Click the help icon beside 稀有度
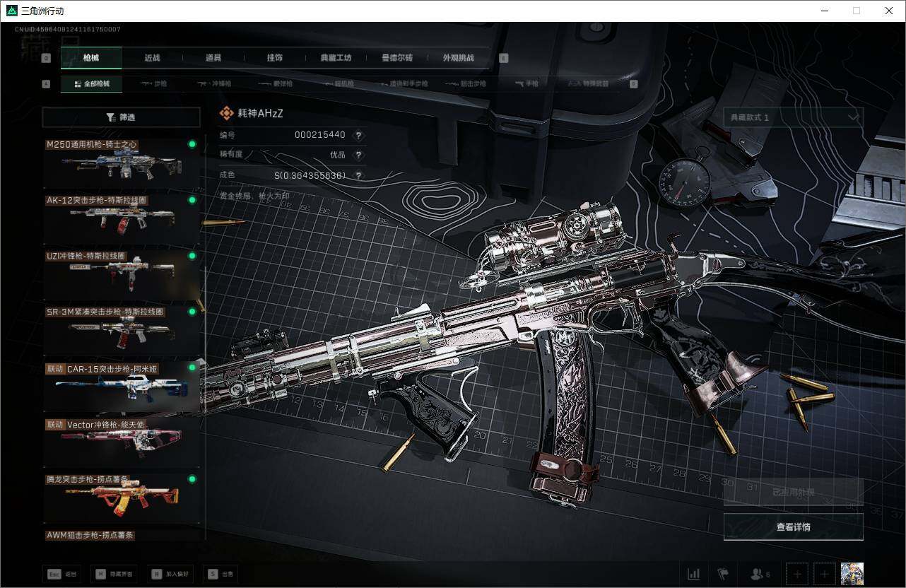This screenshot has height=588, width=906. click(x=358, y=155)
